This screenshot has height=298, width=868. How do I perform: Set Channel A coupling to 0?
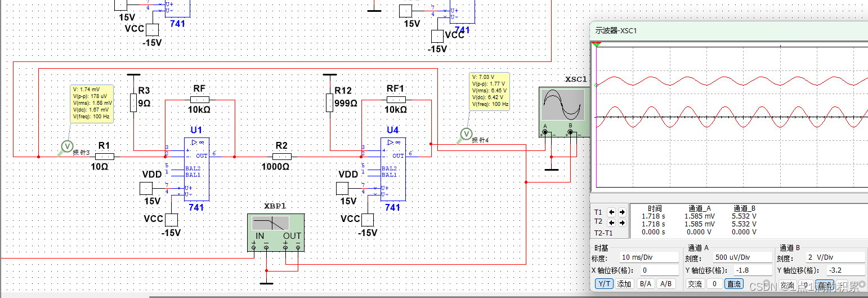click(714, 284)
